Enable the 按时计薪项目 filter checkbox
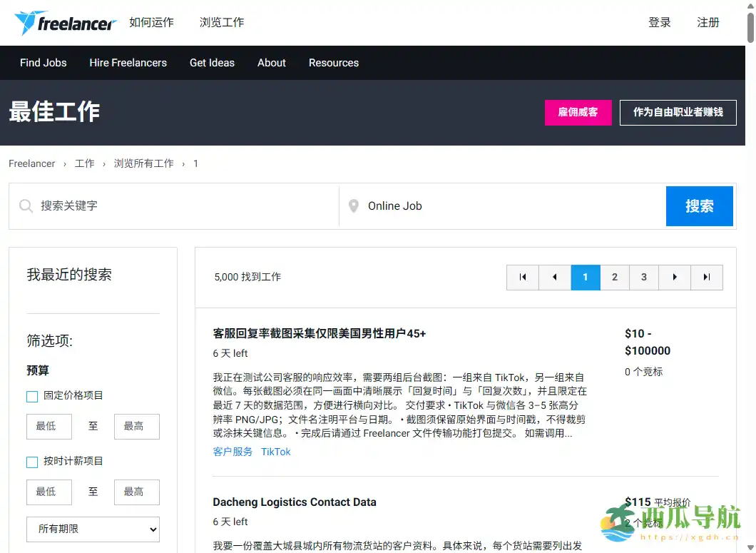The height and width of the screenshot is (553, 756). pos(31,462)
